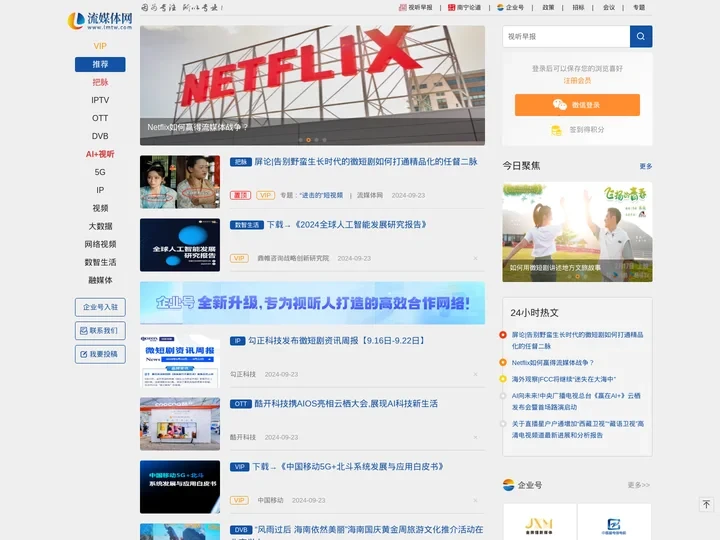This screenshot has width=720, height=540.
Task: Open the AI+视听 sidebar category
Action: pos(100,154)
